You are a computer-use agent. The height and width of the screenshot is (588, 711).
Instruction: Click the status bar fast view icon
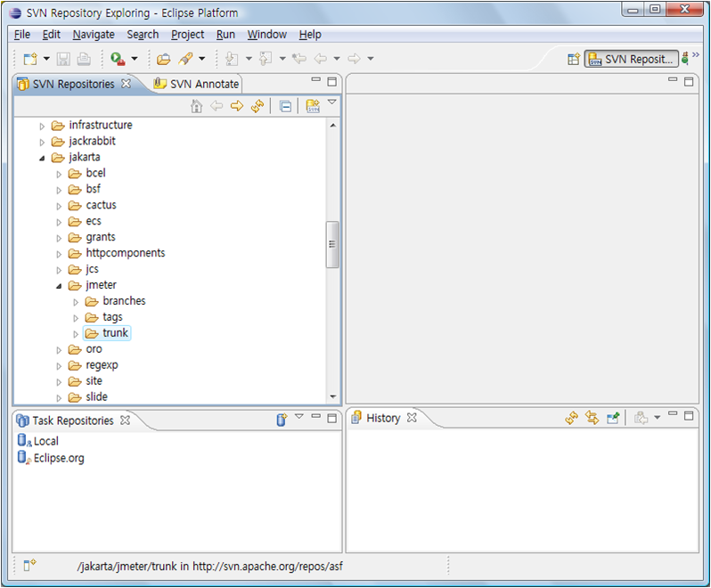click(30, 565)
